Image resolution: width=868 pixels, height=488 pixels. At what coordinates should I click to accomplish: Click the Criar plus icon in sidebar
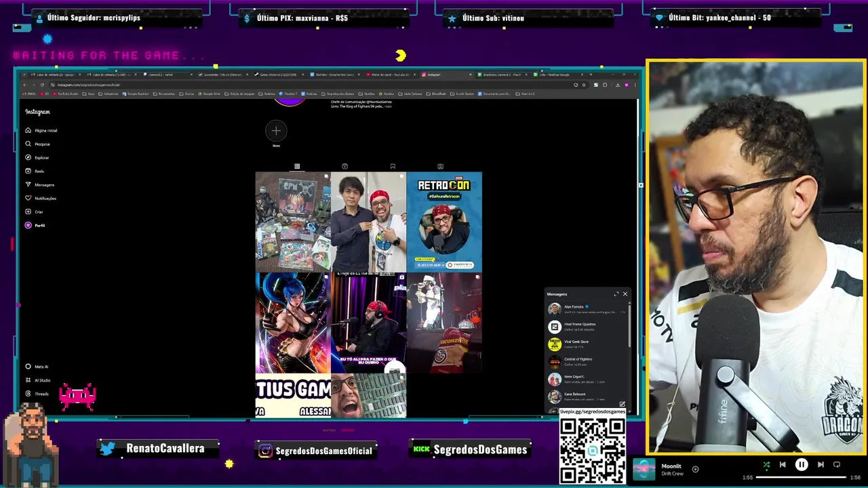pyautogui.click(x=28, y=211)
